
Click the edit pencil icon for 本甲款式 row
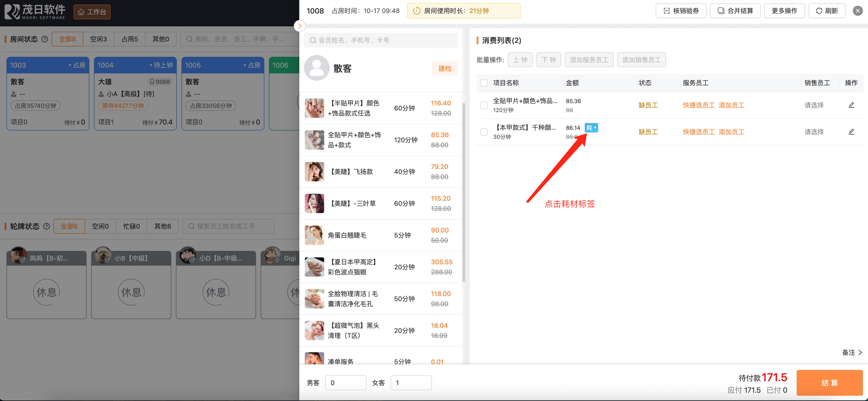[851, 132]
